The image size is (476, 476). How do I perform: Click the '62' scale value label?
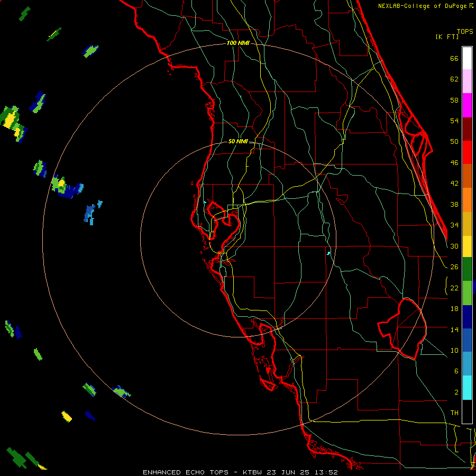[454, 79]
